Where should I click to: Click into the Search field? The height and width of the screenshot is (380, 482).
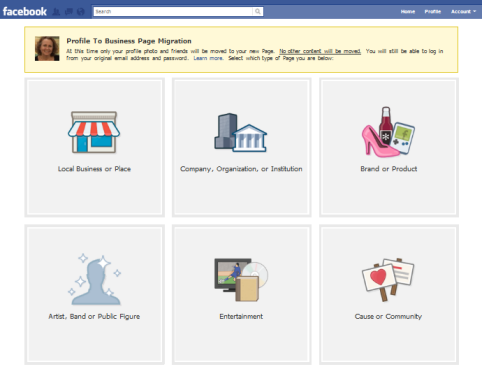point(173,11)
